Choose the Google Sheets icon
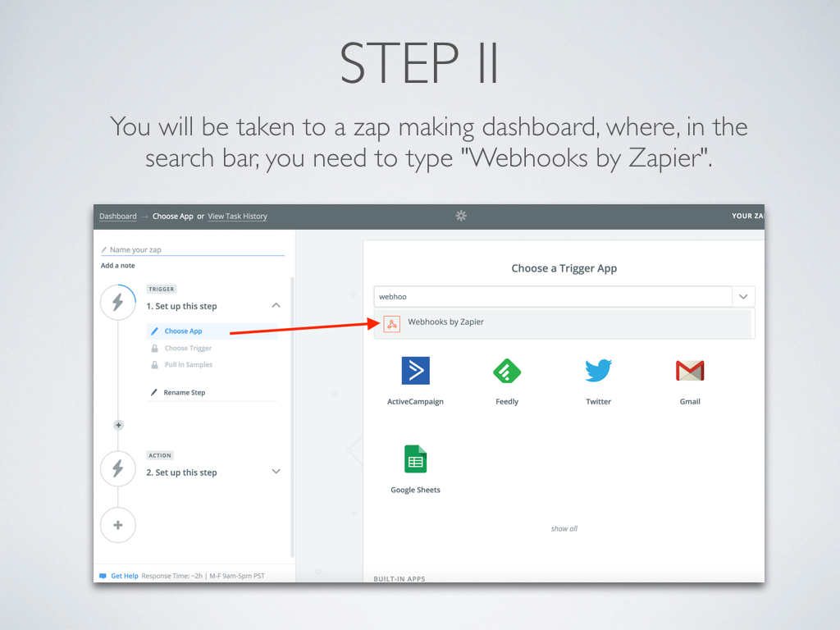840x630 pixels. click(415, 459)
